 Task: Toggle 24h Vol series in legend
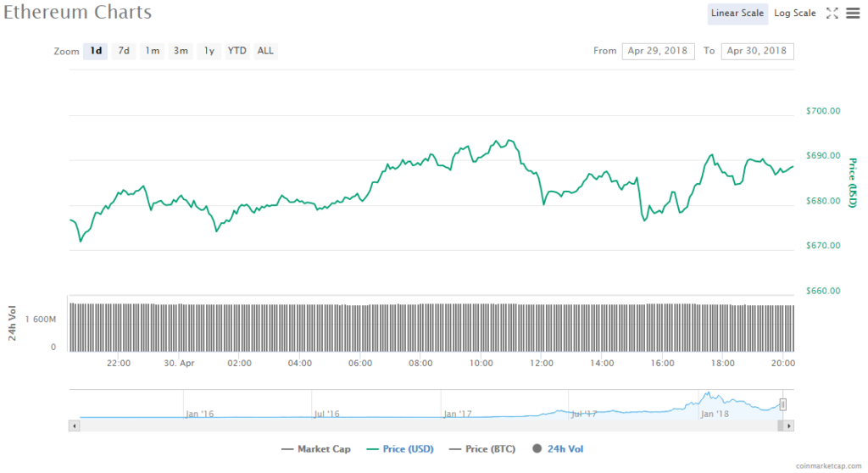(x=558, y=449)
